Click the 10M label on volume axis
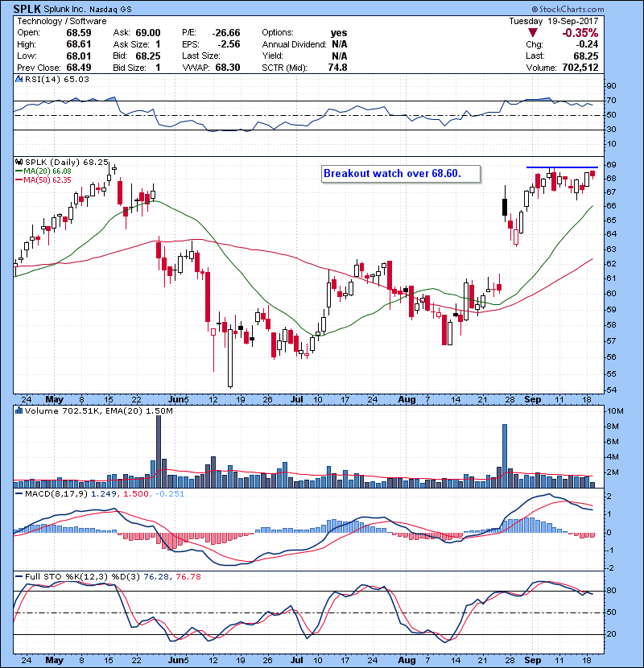Image resolution: width=644 pixels, height=668 pixels. 615,411
